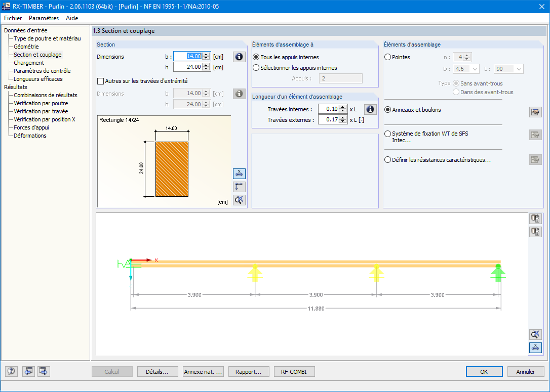
Task: Open the Paramètres menu
Action: 44,18
